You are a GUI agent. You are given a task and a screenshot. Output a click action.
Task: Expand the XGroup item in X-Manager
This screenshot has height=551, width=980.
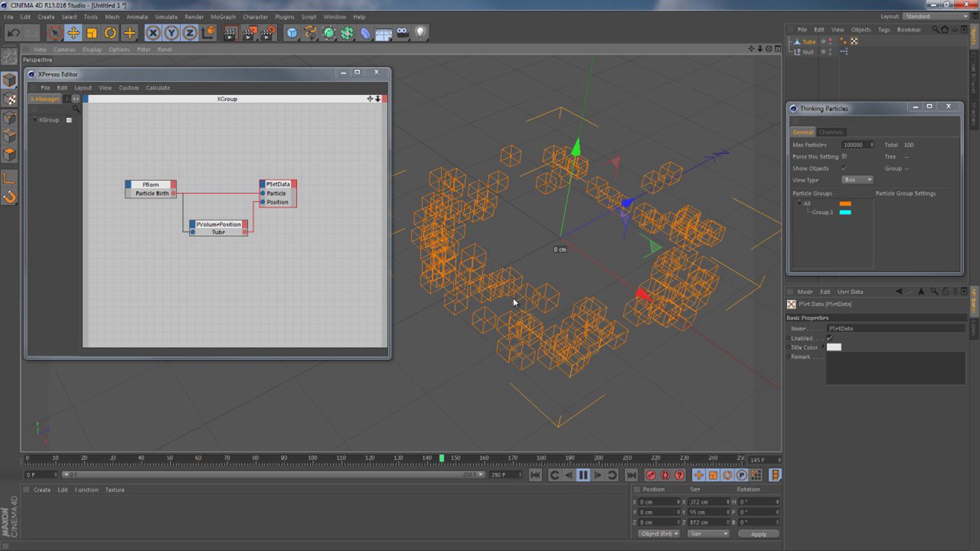point(35,120)
